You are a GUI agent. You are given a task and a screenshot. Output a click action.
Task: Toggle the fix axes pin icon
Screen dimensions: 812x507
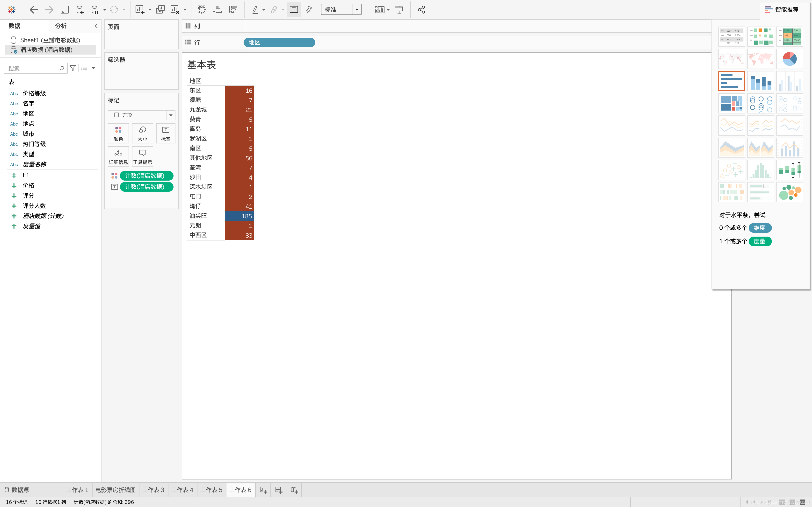point(309,10)
